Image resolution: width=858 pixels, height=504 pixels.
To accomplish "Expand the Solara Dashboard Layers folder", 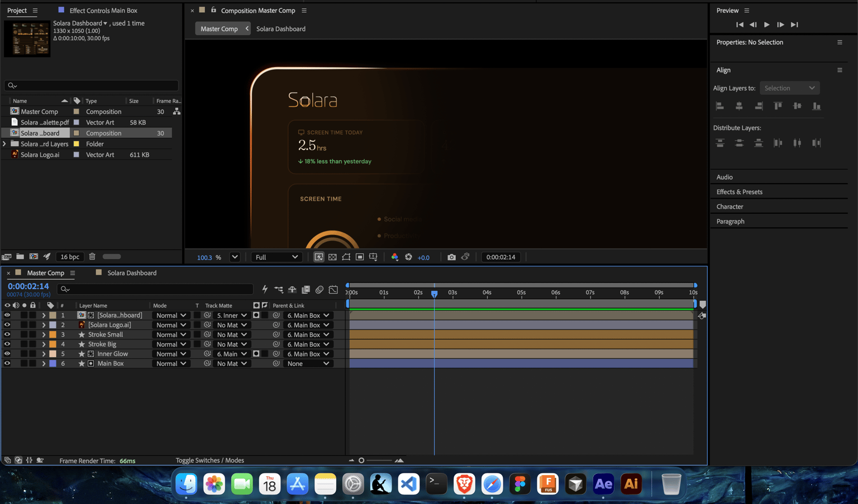I will coord(4,144).
